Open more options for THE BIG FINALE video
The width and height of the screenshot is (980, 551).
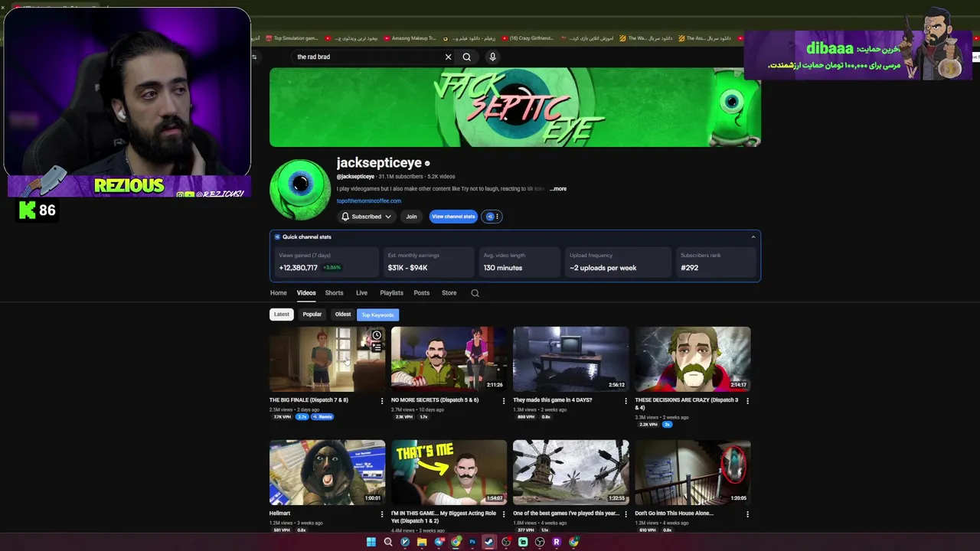point(382,401)
